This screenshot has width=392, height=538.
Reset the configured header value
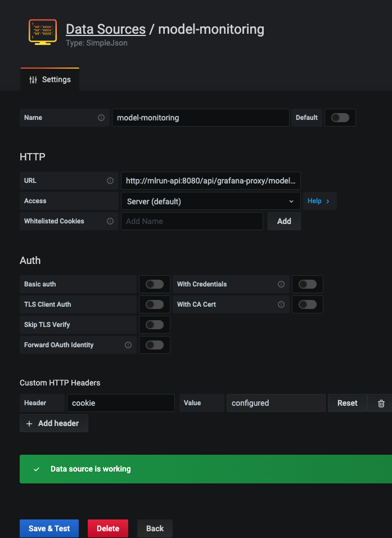348,403
